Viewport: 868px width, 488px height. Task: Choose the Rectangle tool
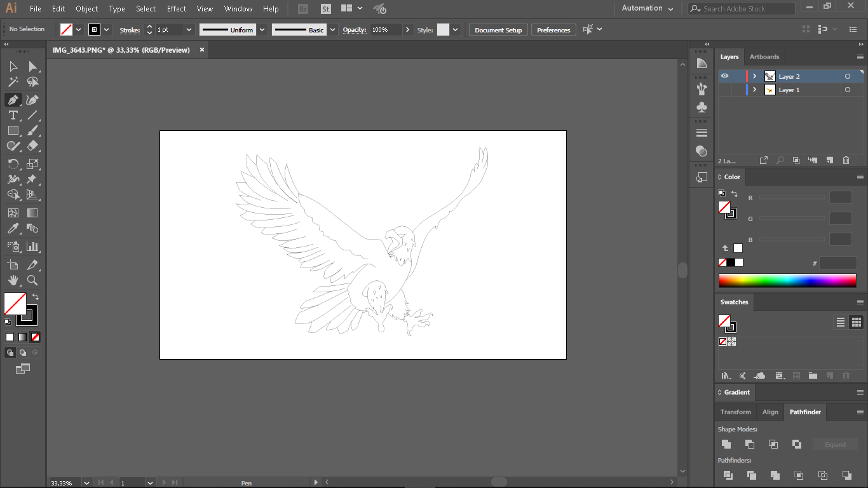13,130
